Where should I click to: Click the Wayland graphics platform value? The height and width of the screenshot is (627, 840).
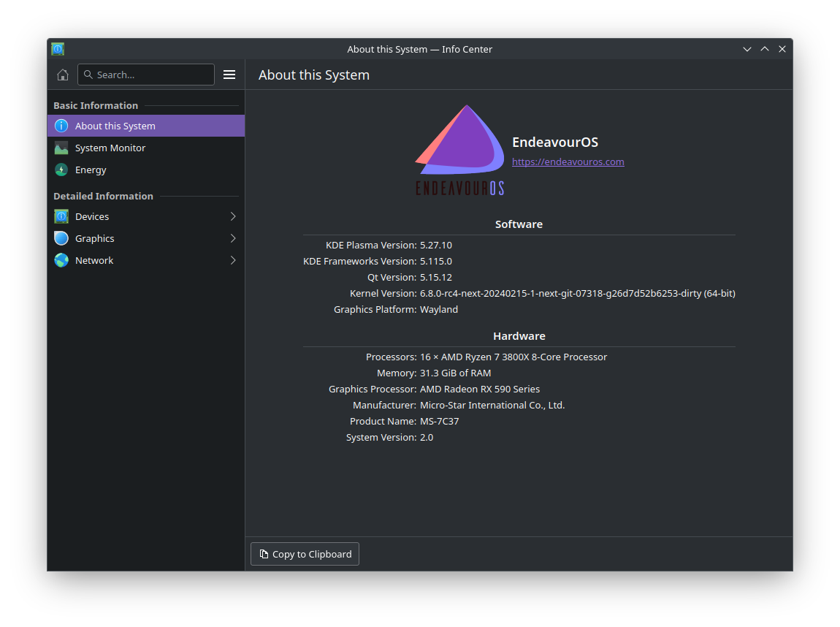439,310
